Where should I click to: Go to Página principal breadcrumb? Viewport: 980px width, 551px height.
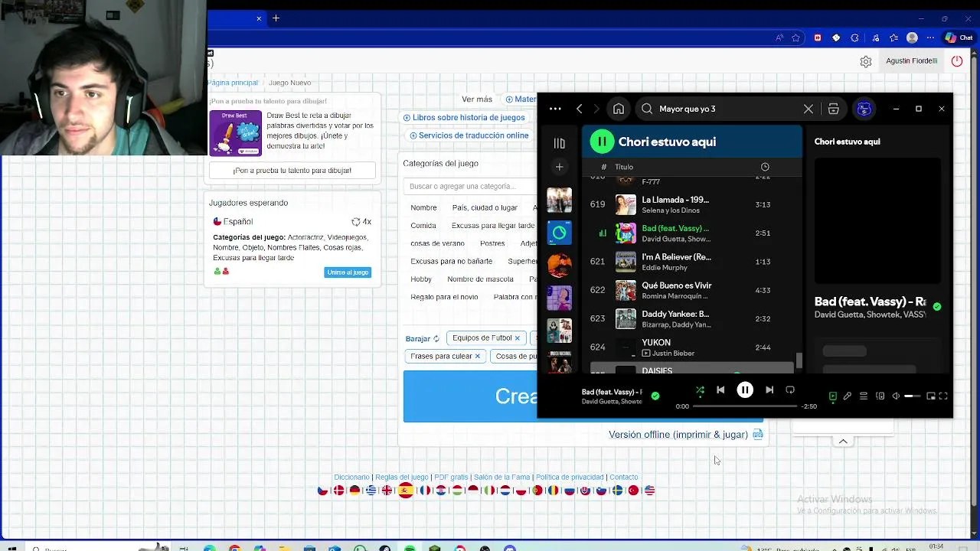pos(234,83)
